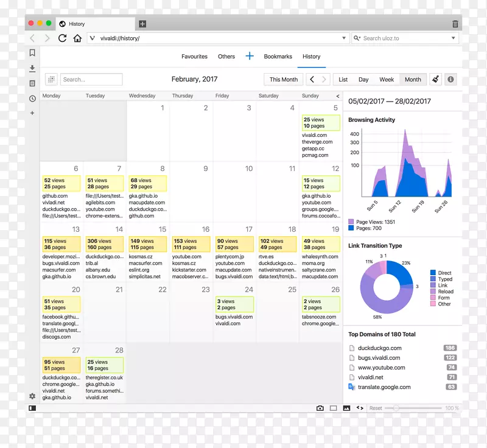Image resolution: width=487 pixels, height=448 pixels.
Task: Click the calendar grid picker icon
Action: point(51,80)
